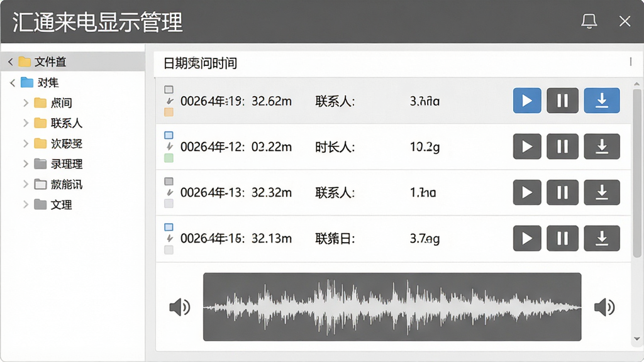Expand the 次联录 folder chevron
Image resolution: width=644 pixels, height=362 pixels.
click(25, 143)
